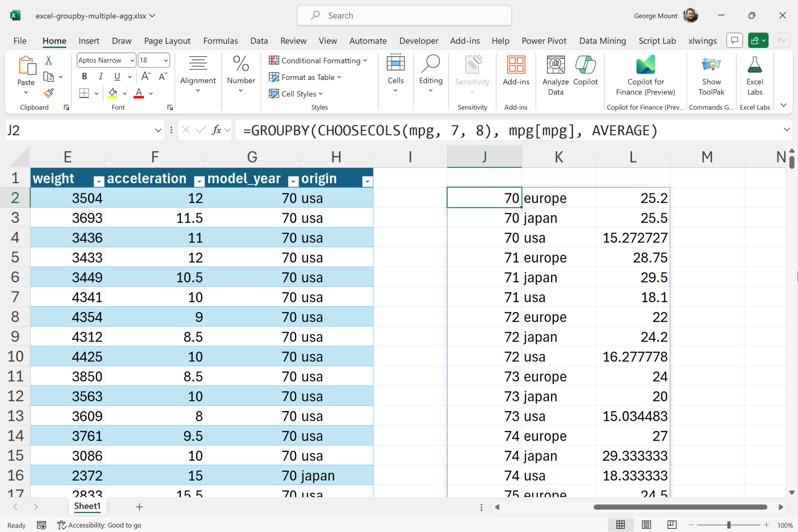The height and width of the screenshot is (532, 798).
Task: Expand the font name combo box
Action: click(132, 60)
